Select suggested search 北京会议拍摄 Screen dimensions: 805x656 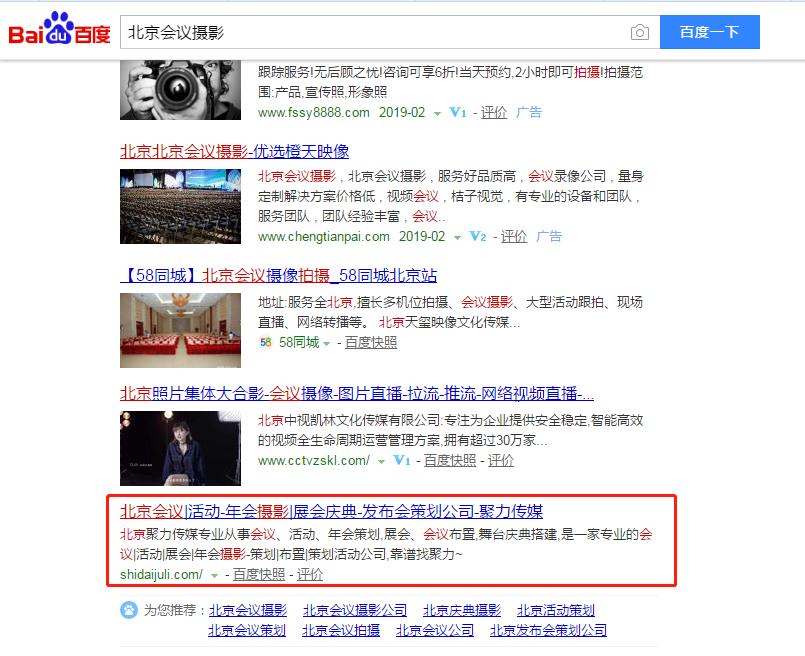[341, 630]
